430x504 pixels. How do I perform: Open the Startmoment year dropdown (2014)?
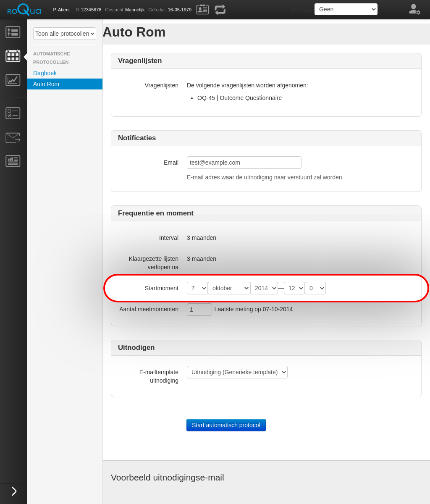264,288
